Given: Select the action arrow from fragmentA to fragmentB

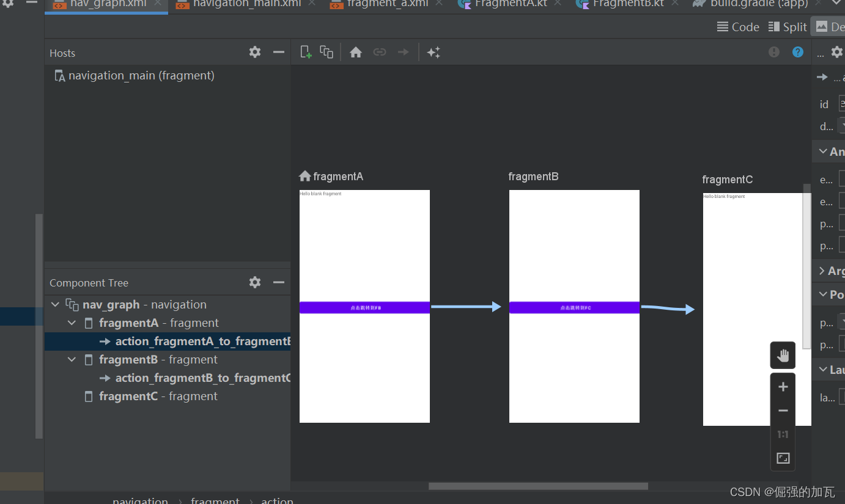Looking at the screenshot, I should (466, 307).
